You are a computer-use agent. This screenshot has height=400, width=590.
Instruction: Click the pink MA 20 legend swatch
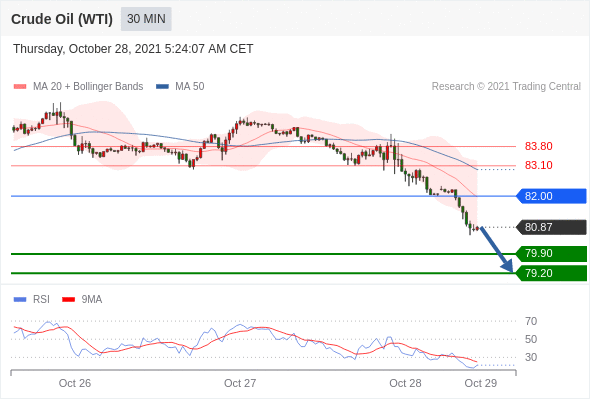coord(20,87)
